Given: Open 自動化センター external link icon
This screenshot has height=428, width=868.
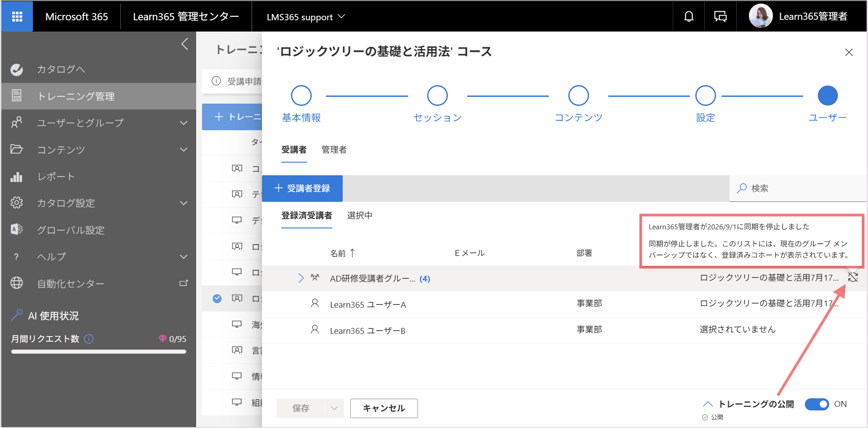Looking at the screenshot, I should (x=184, y=283).
